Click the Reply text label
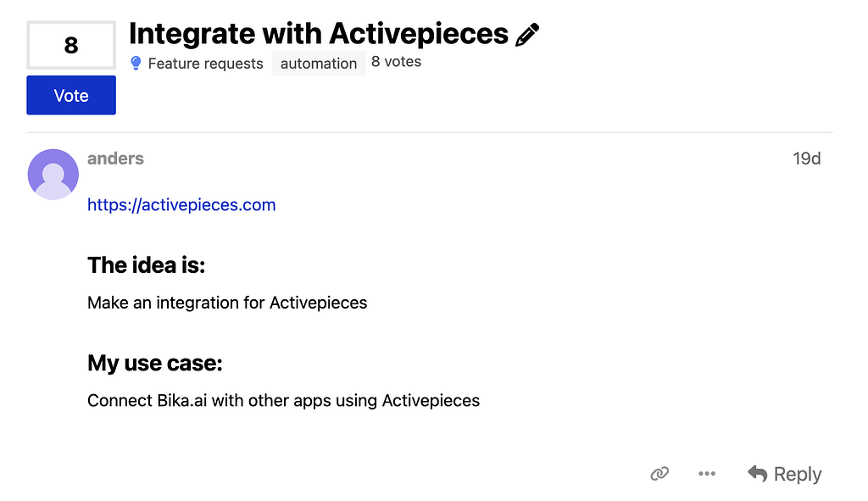The width and height of the screenshot is (868, 501). [798, 474]
